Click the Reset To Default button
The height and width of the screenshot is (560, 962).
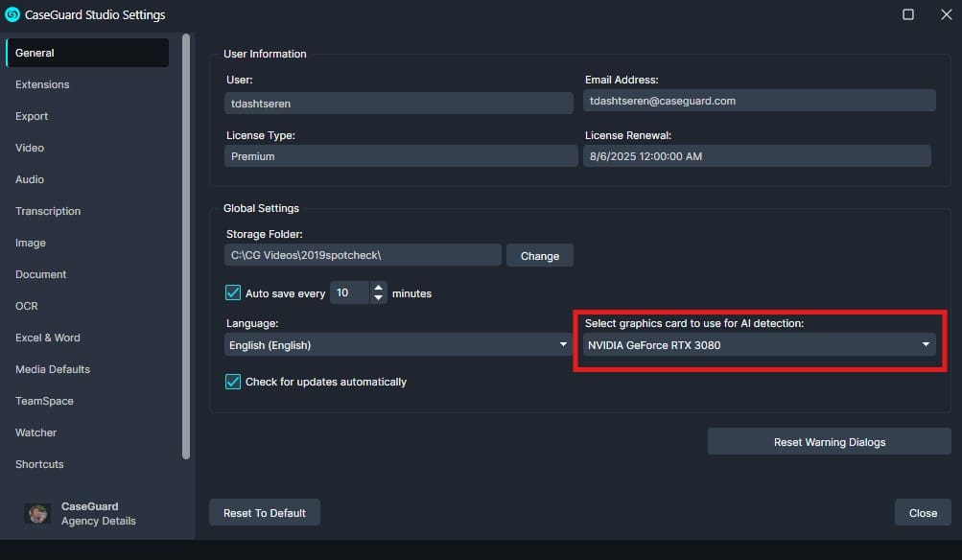(264, 512)
